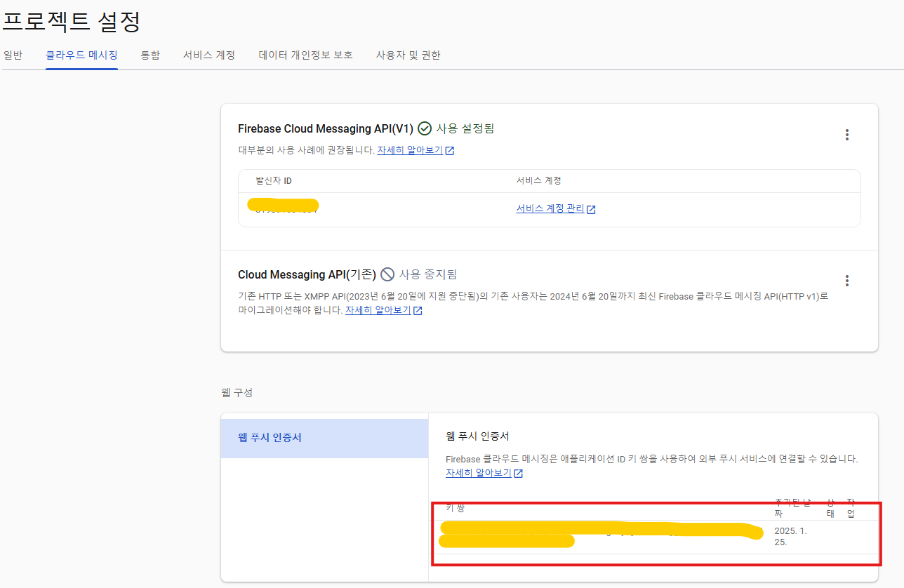Click 자세히 알아보기 link under 웹 푸시 인증서
904x588 pixels.
coord(484,473)
